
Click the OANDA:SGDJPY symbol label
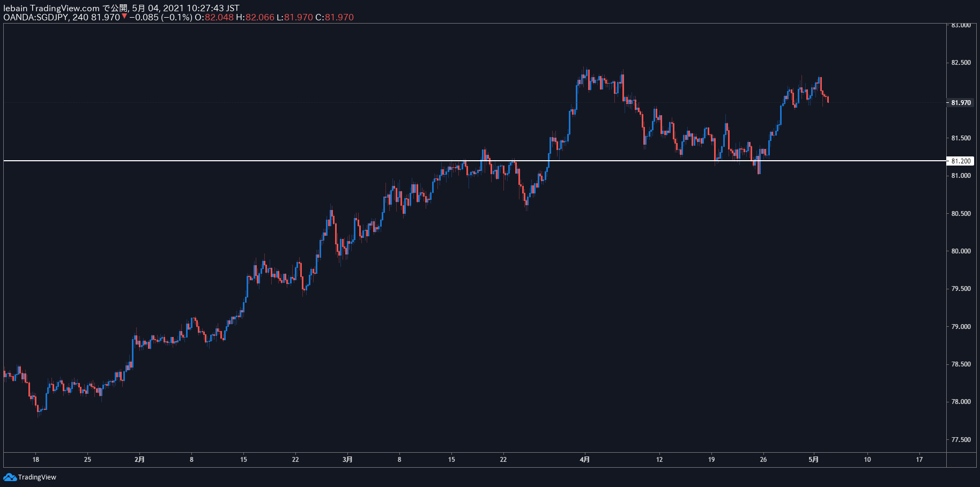pos(36,17)
